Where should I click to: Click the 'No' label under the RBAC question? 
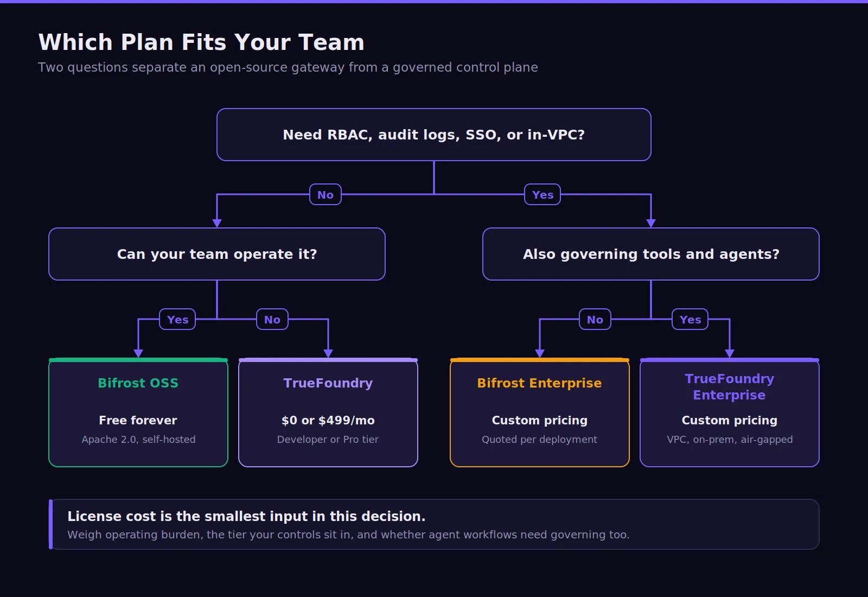coord(325,195)
